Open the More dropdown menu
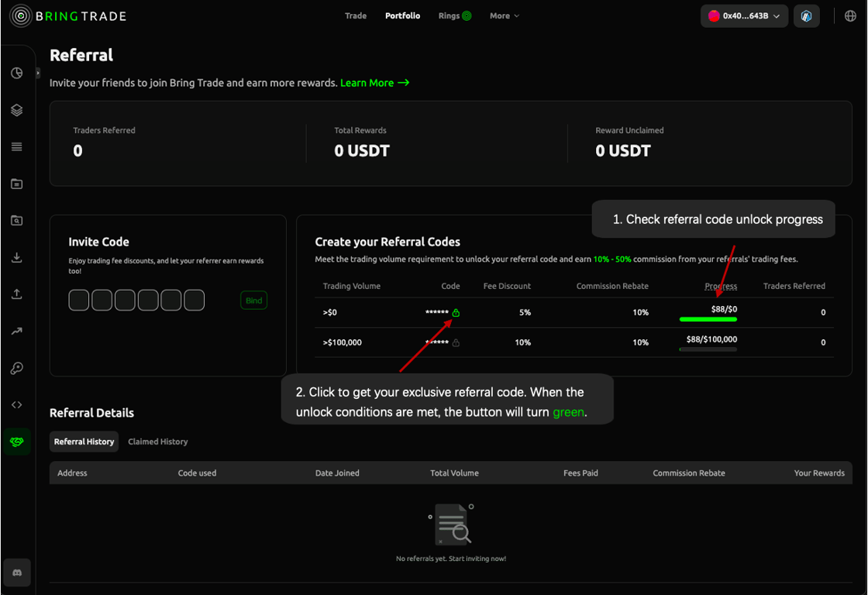The image size is (868, 595). (x=505, y=15)
